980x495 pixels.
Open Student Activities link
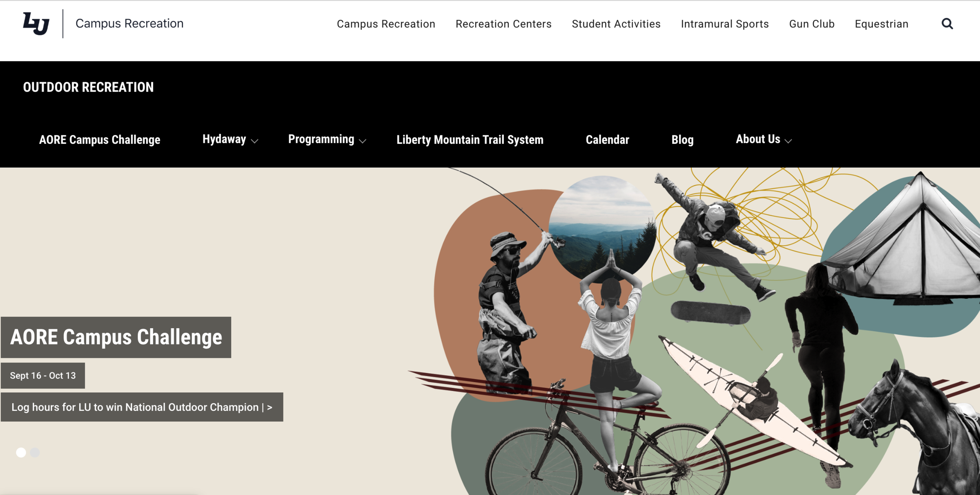coord(616,24)
